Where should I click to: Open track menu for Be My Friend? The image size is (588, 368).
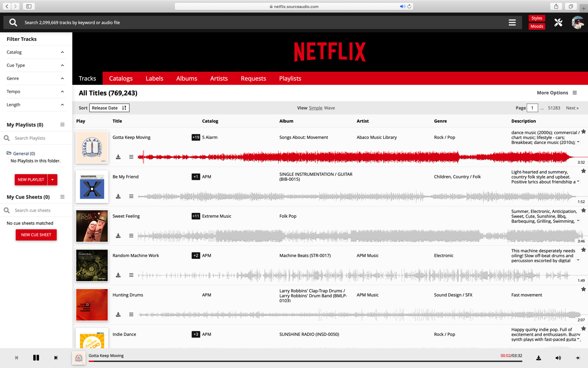[131, 196]
